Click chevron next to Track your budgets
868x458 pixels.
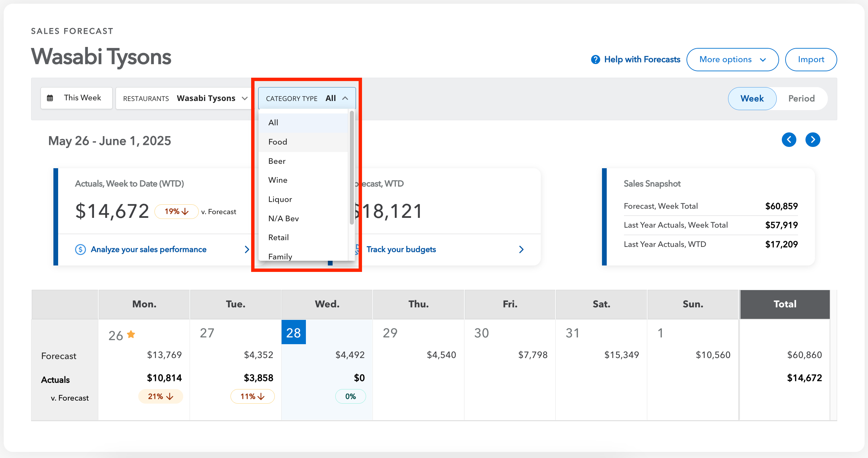[522, 250]
